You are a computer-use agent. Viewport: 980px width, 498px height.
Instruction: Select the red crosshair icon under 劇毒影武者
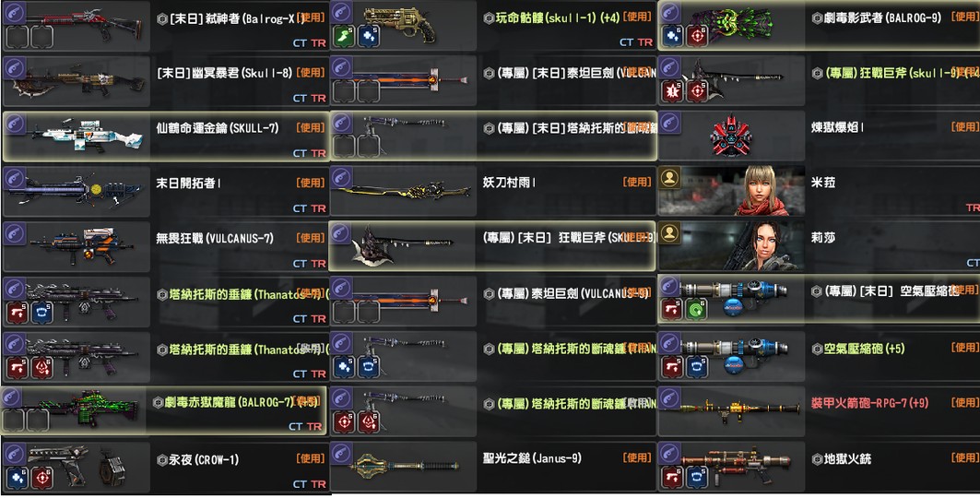coord(697,36)
